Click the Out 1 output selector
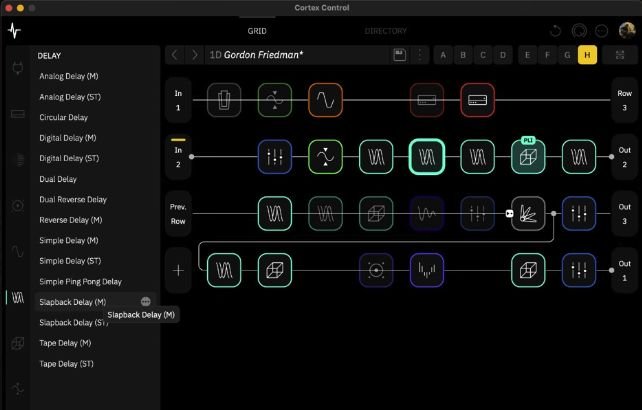 [x=624, y=270]
